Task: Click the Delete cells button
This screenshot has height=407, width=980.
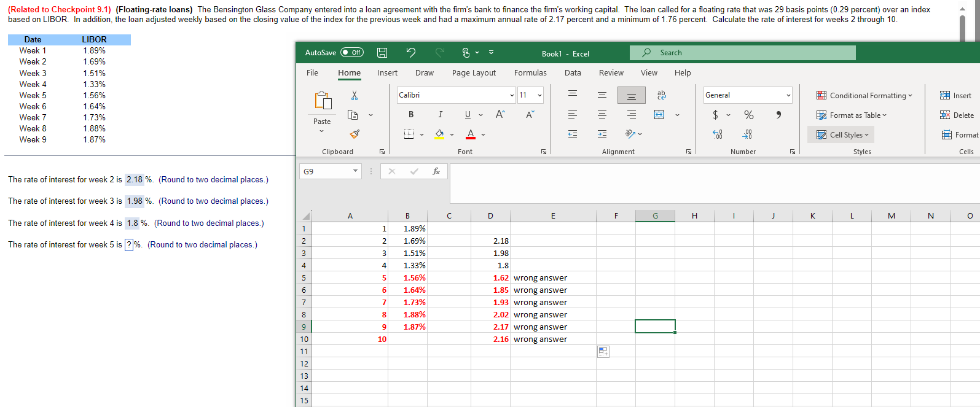Action: pos(957,115)
